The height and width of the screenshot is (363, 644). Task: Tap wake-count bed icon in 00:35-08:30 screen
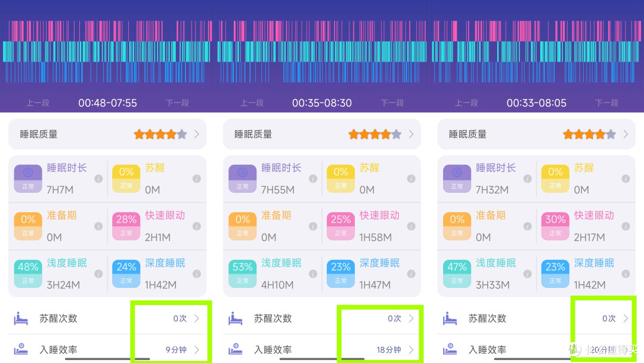[236, 318]
